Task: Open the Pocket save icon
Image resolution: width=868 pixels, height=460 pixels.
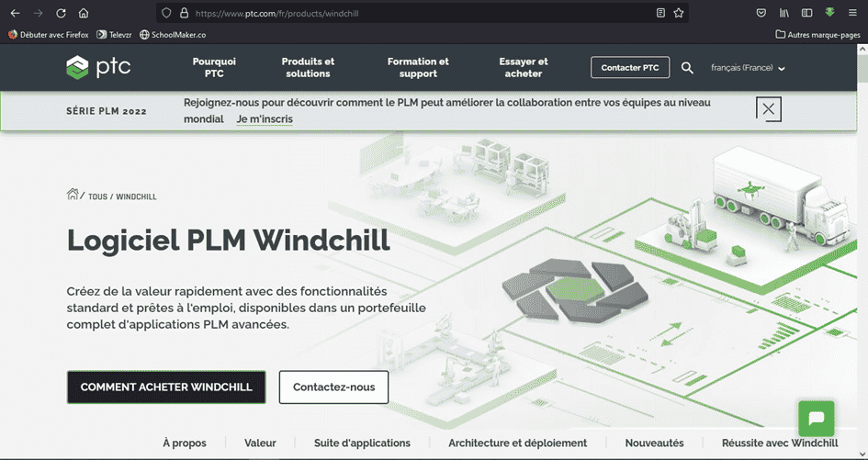Action: tap(761, 13)
